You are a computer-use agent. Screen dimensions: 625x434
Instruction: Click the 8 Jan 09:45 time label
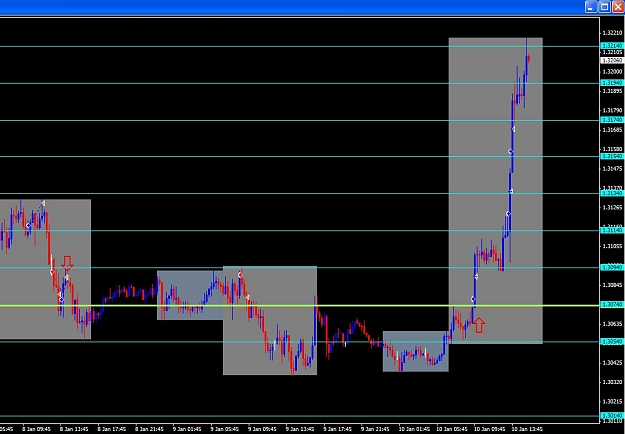[37, 429]
